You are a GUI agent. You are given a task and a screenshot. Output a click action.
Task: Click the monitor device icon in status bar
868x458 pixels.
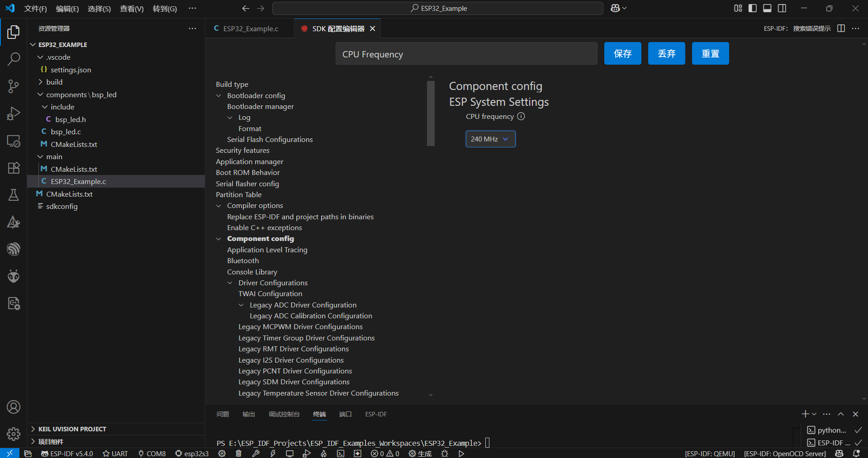click(289, 453)
